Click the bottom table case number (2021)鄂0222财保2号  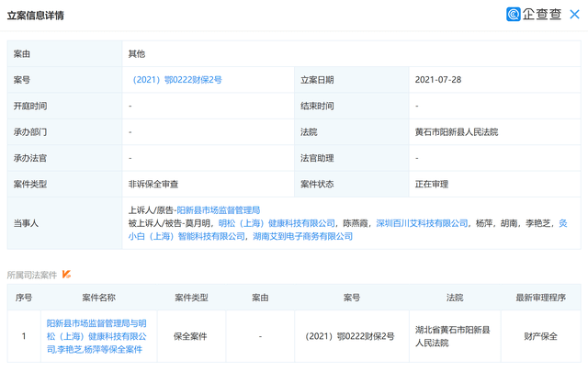[x=350, y=336]
